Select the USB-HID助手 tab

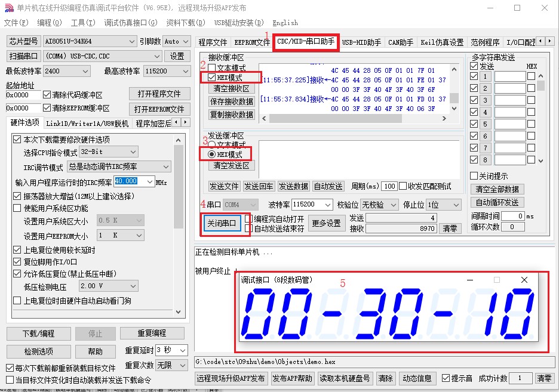(361, 42)
